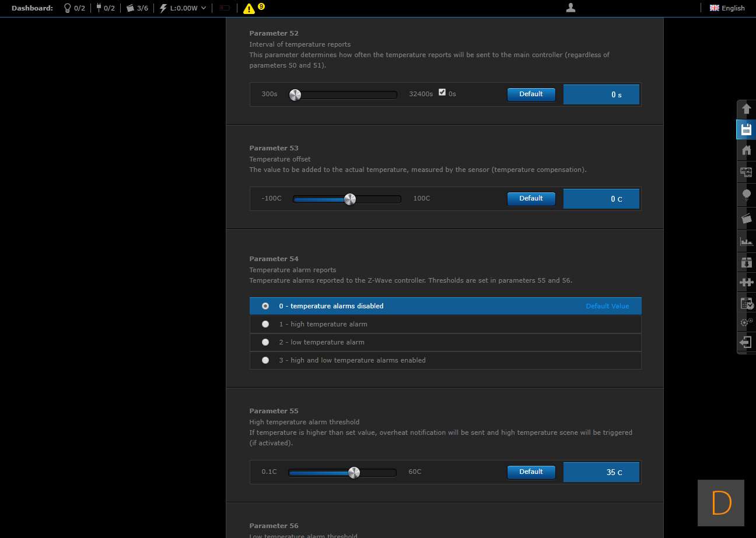
Task: Click Default button for Parameter 53
Action: click(x=531, y=199)
